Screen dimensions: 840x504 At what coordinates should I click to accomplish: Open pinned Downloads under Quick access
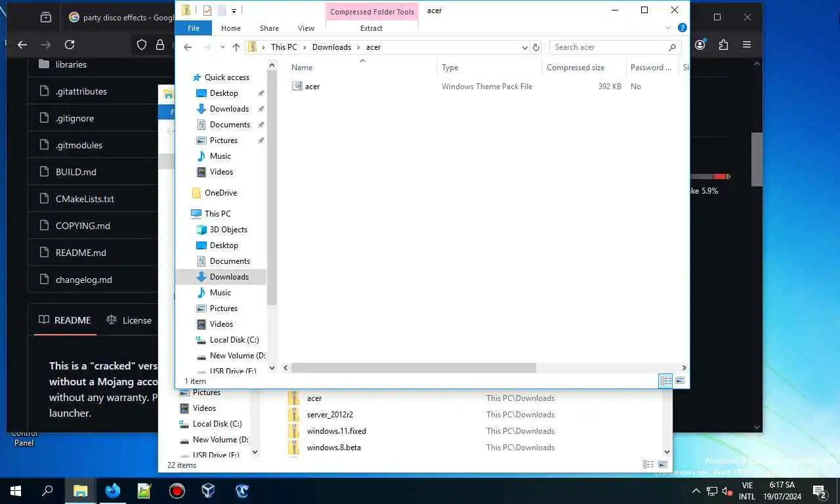pos(229,109)
